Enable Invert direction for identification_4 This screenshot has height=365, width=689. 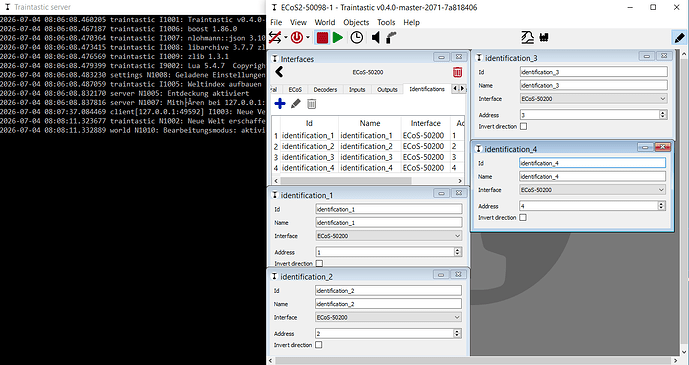523,217
